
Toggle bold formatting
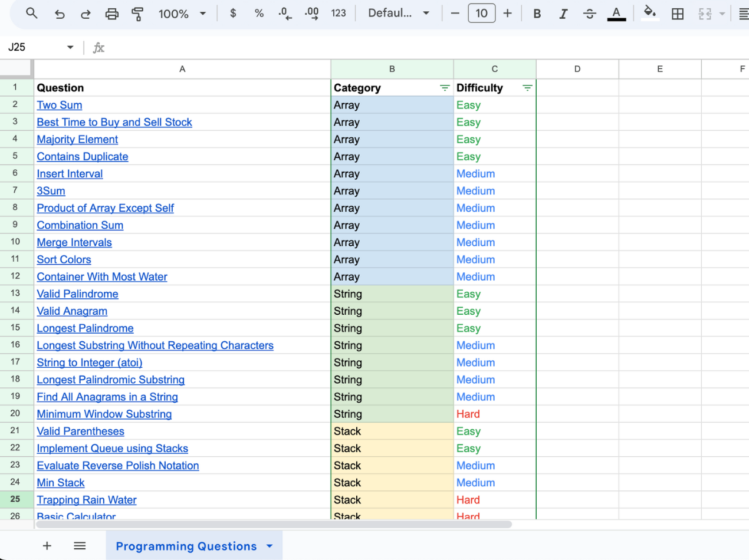(537, 14)
